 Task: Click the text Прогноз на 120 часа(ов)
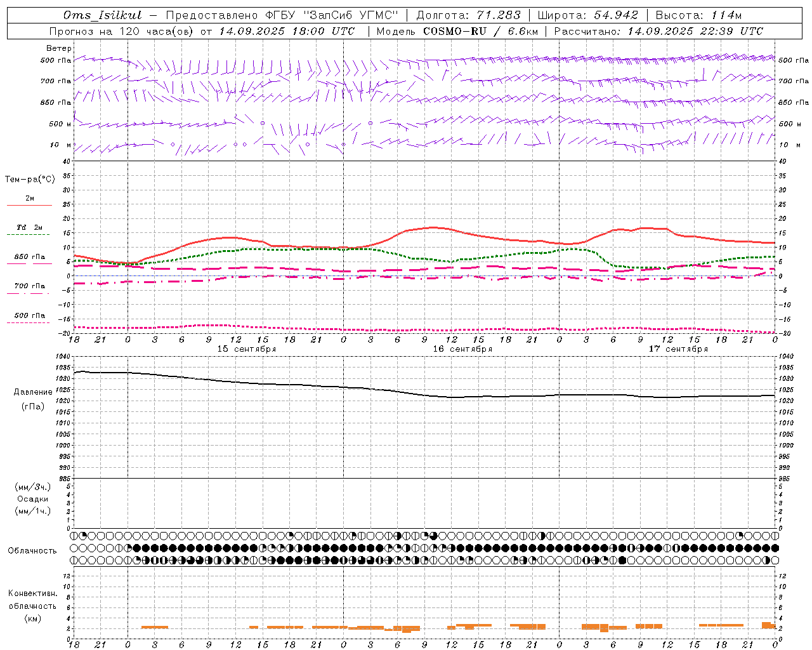121,31
